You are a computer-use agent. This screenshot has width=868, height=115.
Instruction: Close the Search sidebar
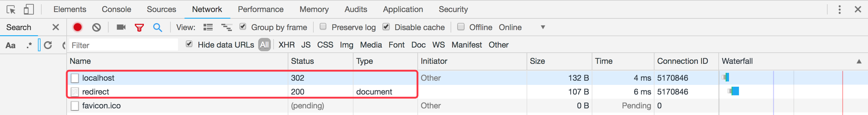click(x=55, y=27)
